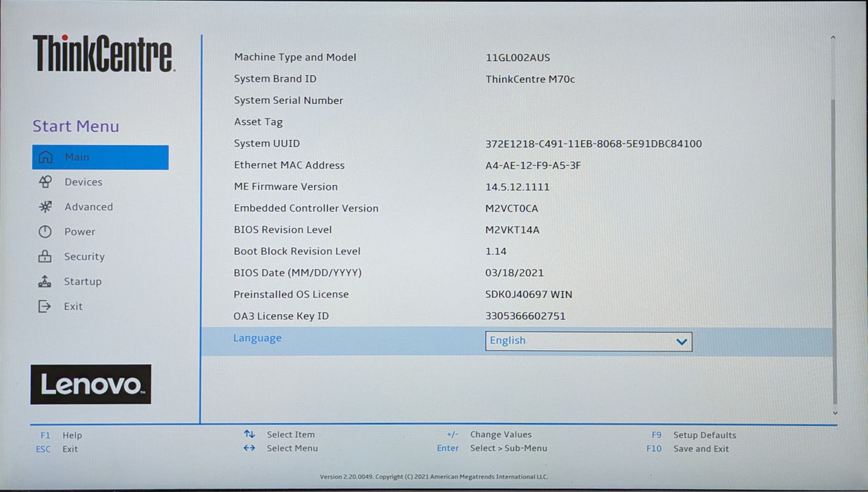Click the System Brand ID label

point(275,79)
